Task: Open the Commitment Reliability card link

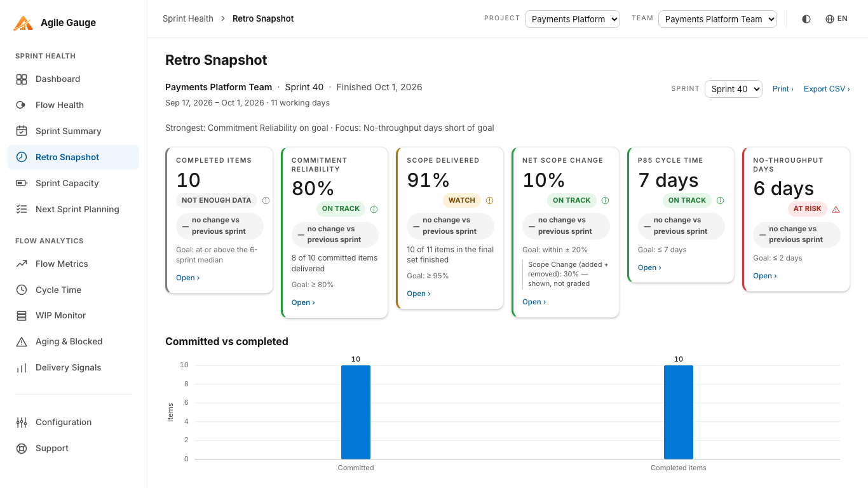Action: coord(304,302)
